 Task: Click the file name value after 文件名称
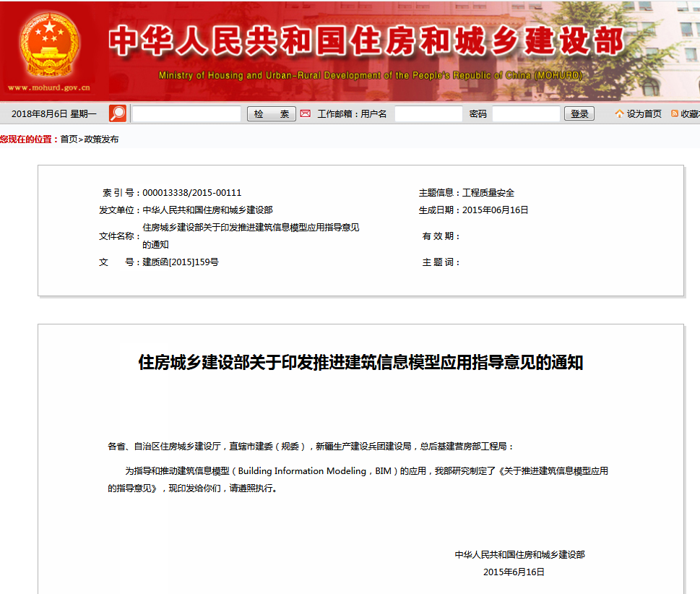pos(251,236)
